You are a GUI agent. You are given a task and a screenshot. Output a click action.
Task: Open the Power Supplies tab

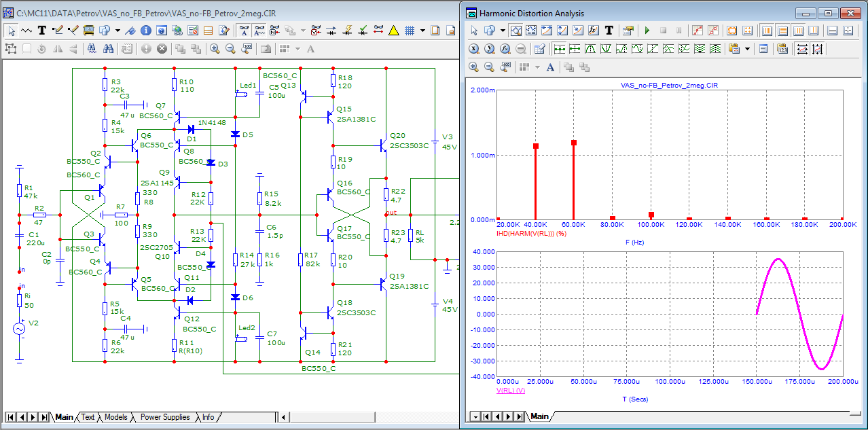pos(165,417)
